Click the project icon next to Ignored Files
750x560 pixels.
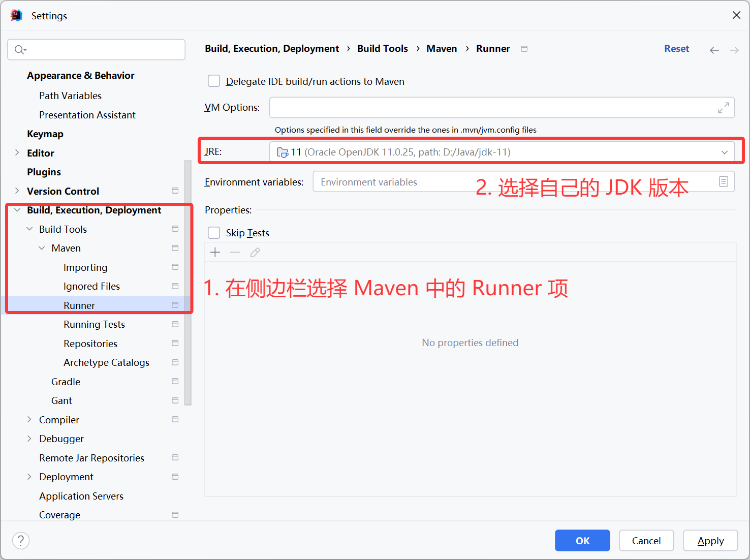(175, 286)
